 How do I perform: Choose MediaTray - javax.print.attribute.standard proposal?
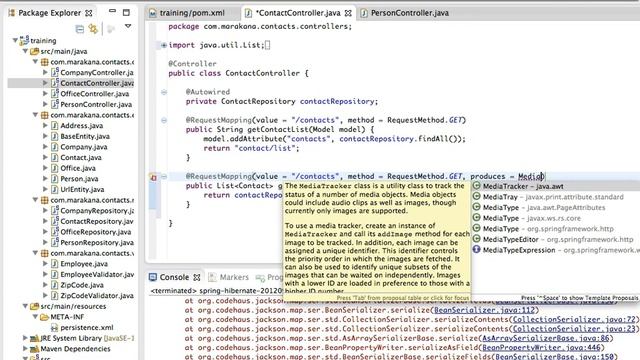[x=556, y=197]
